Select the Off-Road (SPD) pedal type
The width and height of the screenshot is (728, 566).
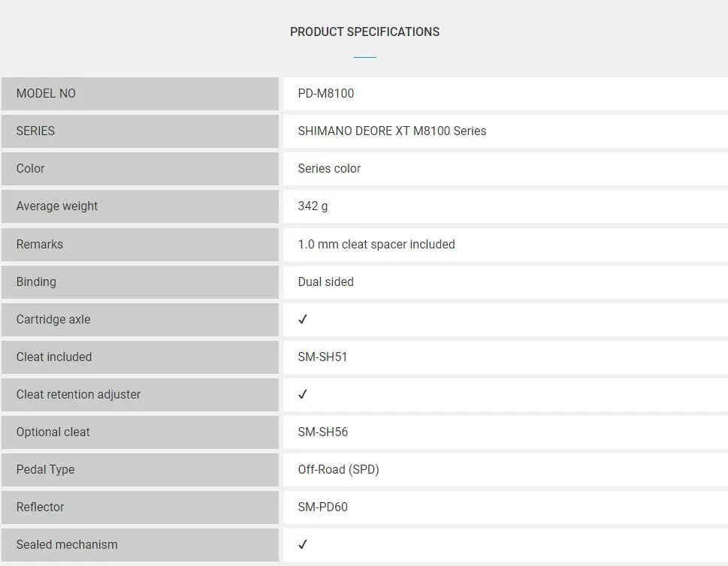point(339,469)
